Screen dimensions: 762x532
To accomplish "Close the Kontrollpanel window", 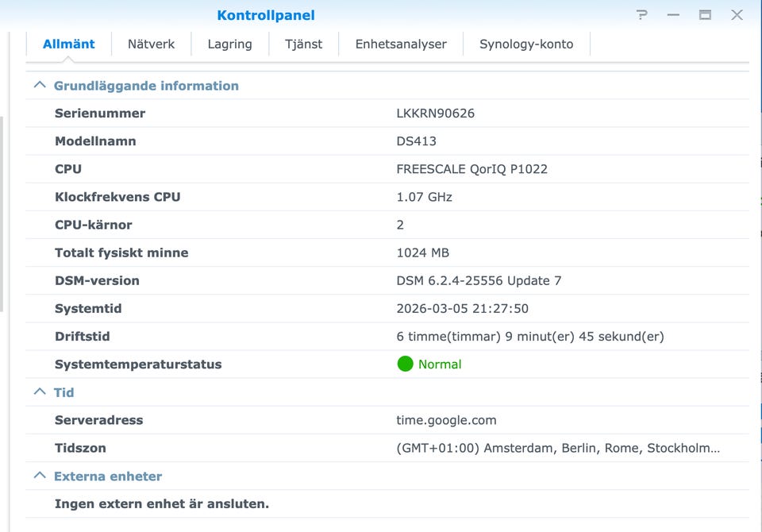I will click(737, 15).
